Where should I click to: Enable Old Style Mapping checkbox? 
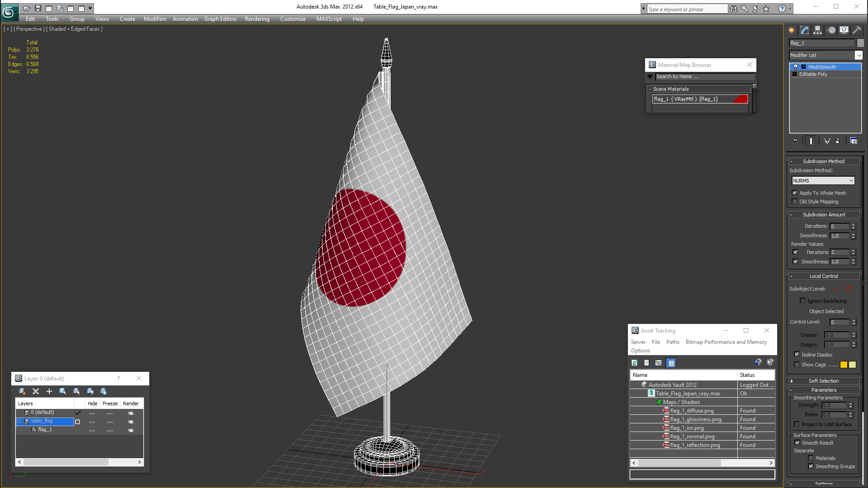(795, 202)
